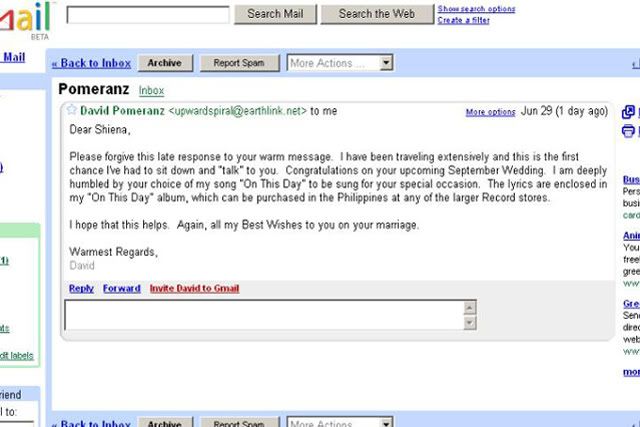Star the David Pomeranz message
Image resolution: width=640 pixels, height=427 pixels.
point(72,109)
